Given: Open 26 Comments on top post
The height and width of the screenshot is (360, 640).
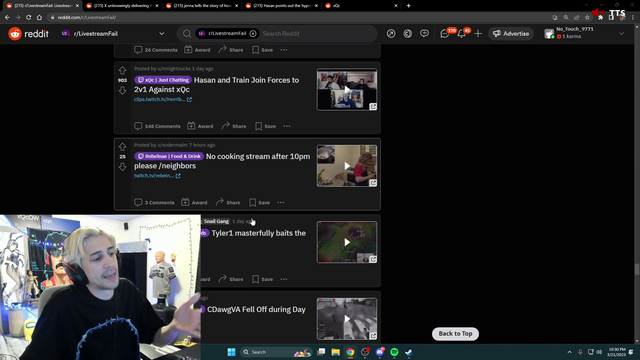Looking at the screenshot, I should coord(156,50).
